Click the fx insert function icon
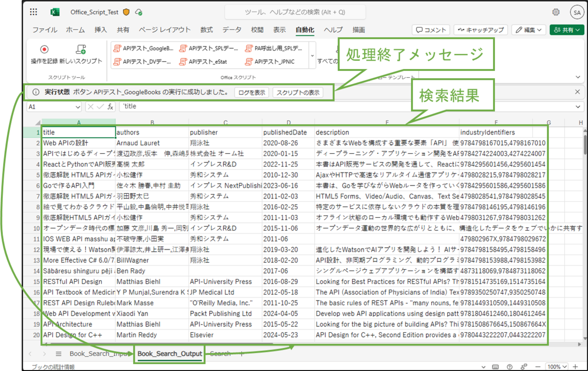 coord(111,106)
